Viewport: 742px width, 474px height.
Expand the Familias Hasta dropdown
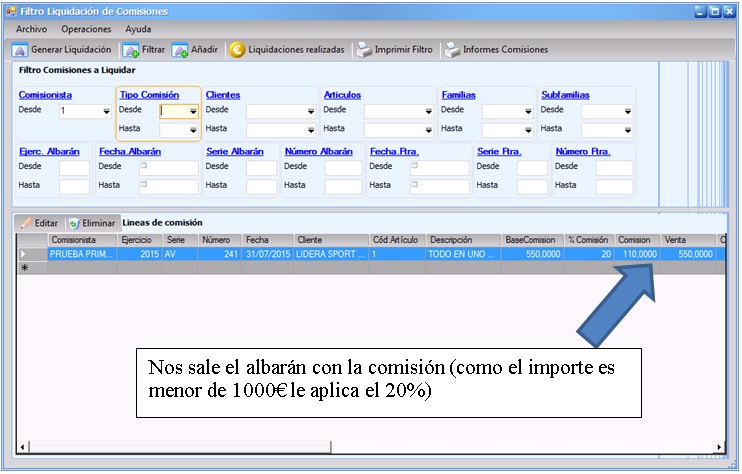527,130
